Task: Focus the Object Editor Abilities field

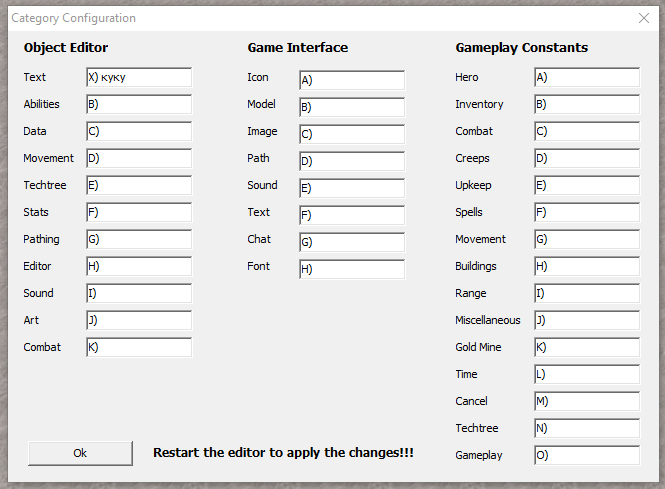Action: [x=139, y=105]
